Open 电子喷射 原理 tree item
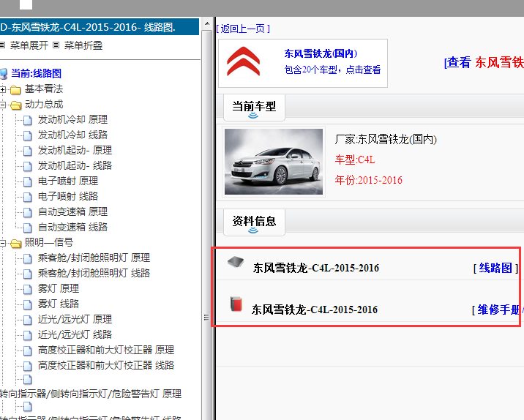The image size is (524, 420). tap(68, 181)
